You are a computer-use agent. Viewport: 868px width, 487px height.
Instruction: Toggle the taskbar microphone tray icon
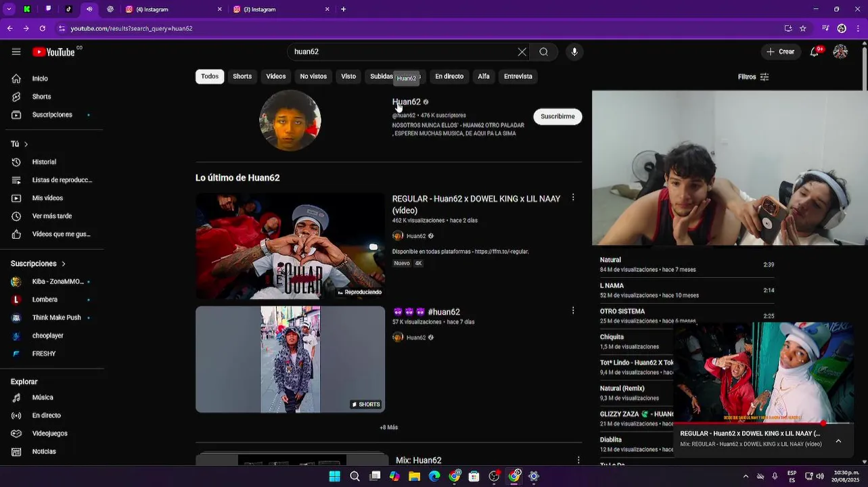[775, 476]
